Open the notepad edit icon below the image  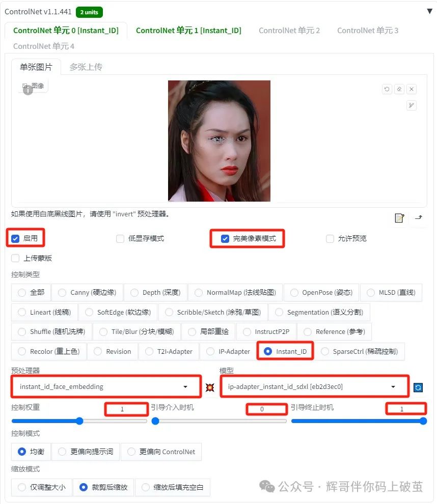tap(399, 217)
